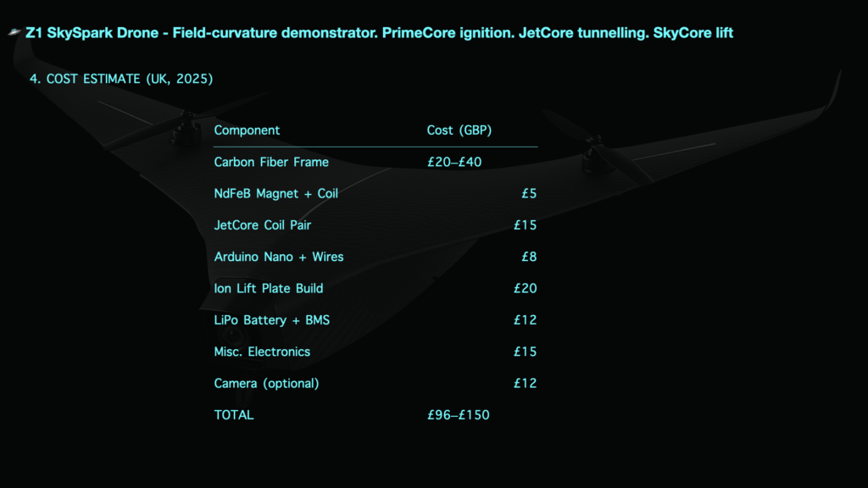868x488 pixels.
Task: Click the Cost (GBP) column header
Action: 459,130
